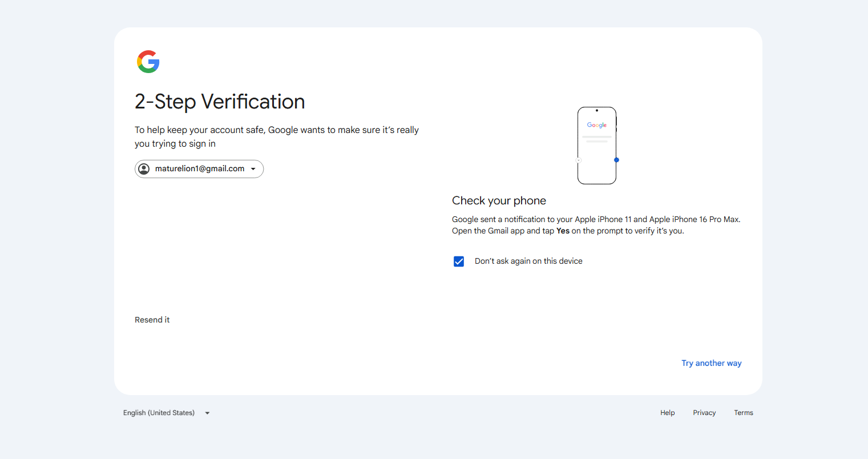
Task: Click the 'To help keep your account safe' text
Action: click(277, 137)
